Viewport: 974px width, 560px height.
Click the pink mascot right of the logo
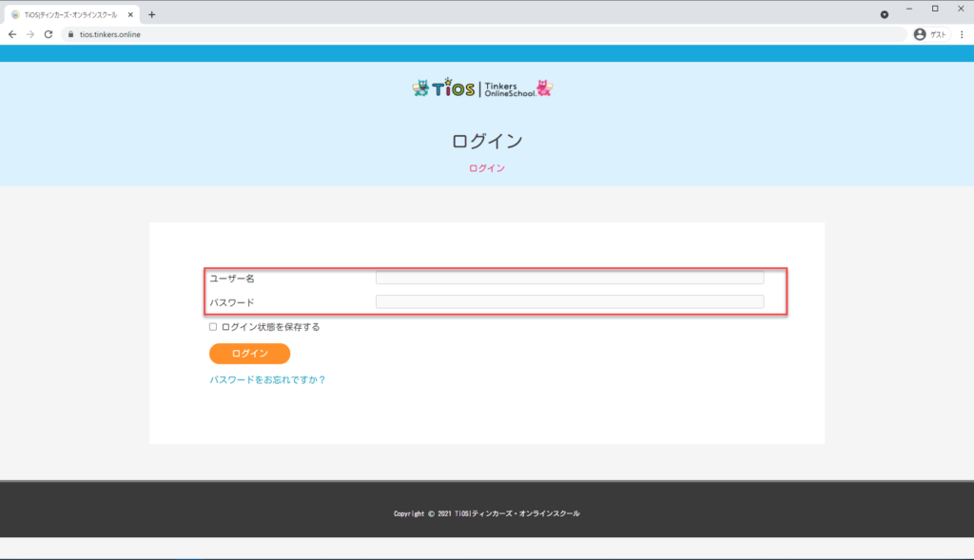tap(545, 88)
